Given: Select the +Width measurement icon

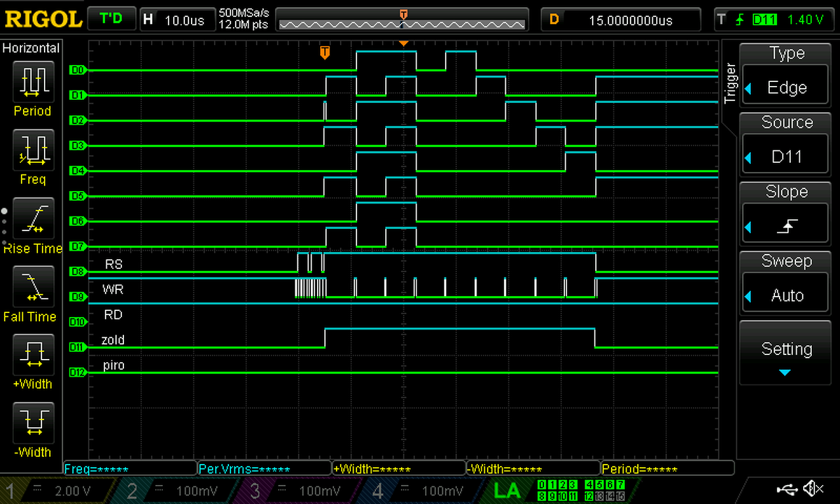Looking at the screenshot, I should [32, 354].
